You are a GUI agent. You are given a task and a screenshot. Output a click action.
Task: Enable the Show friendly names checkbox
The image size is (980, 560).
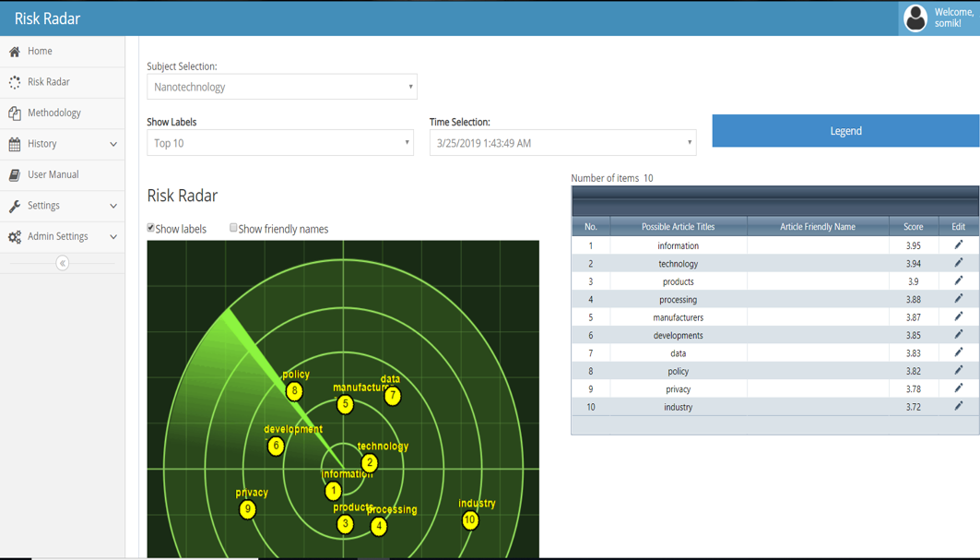[x=233, y=228]
